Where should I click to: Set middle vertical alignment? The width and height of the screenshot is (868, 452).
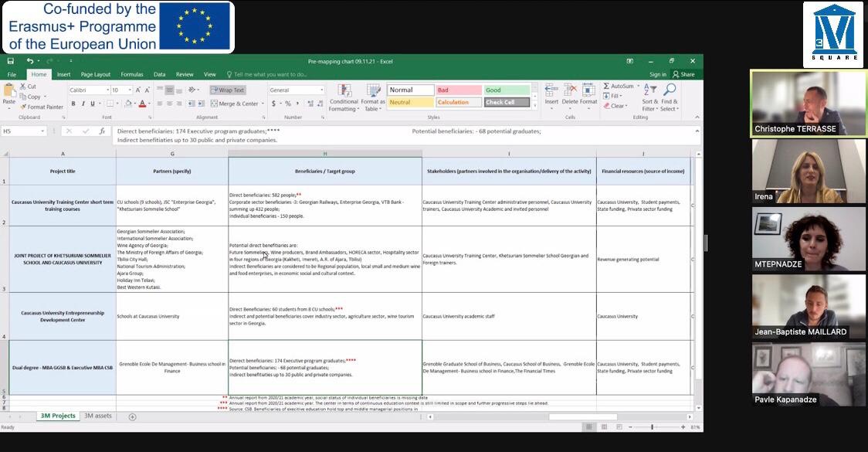169,90
